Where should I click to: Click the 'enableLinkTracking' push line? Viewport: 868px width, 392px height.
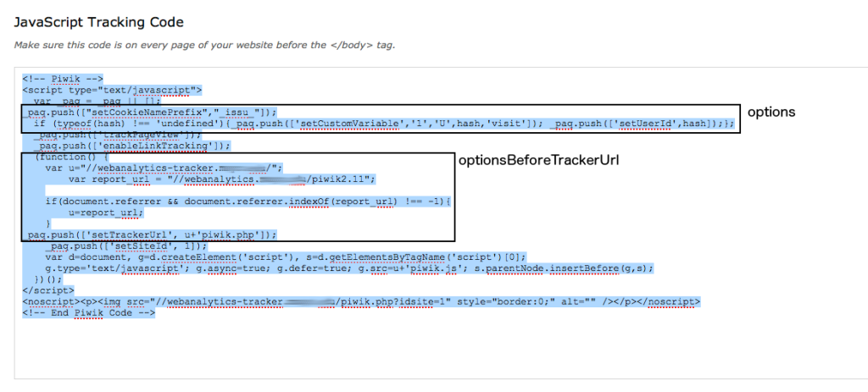[x=131, y=146]
